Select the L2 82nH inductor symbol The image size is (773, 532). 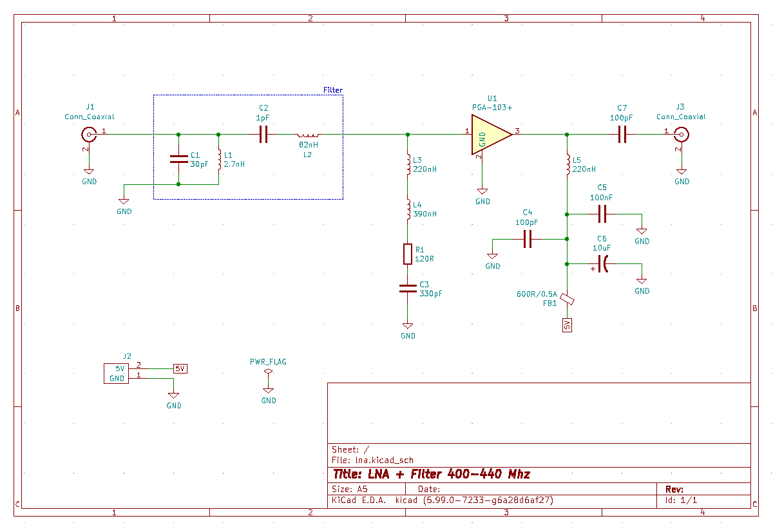[x=307, y=135]
